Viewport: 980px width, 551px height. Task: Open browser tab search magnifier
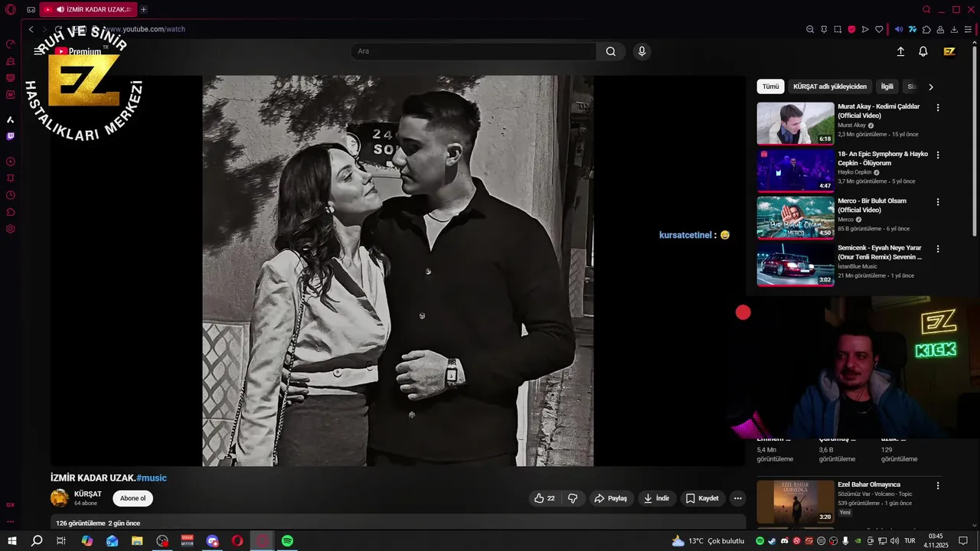[926, 9]
